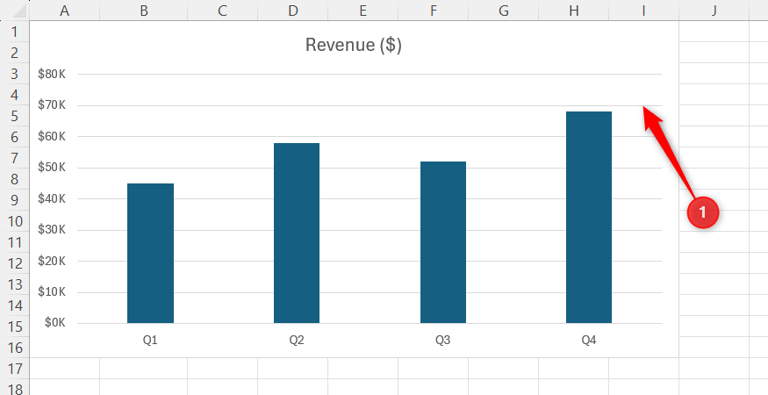Select column J header
Screen dimensions: 768x395
pyautogui.click(x=714, y=10)
